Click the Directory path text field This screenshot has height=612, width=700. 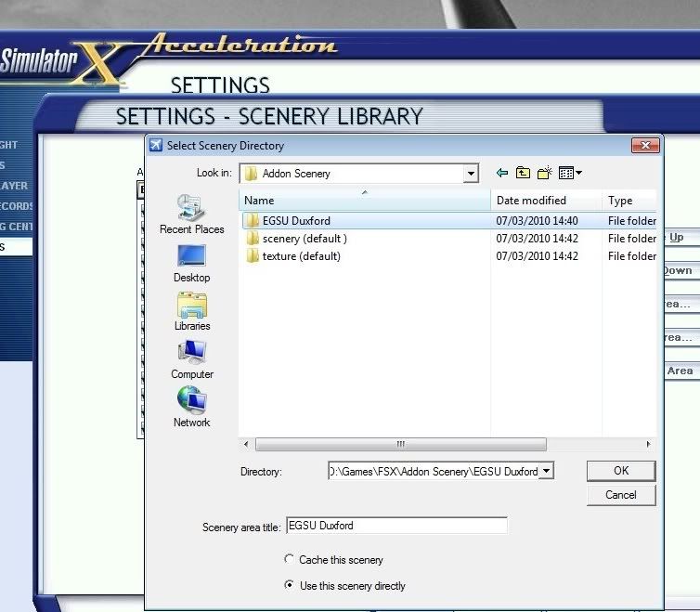tap(434, 471)
